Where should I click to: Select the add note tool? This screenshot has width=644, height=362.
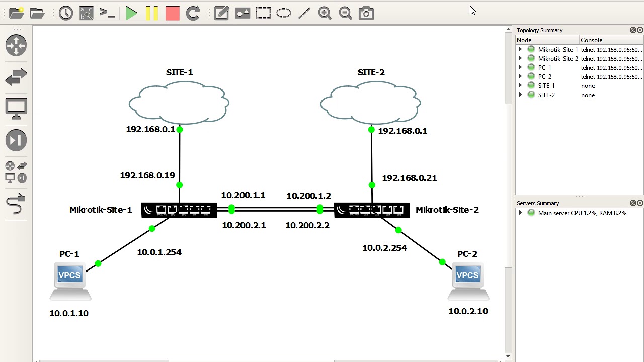point(222,13)
